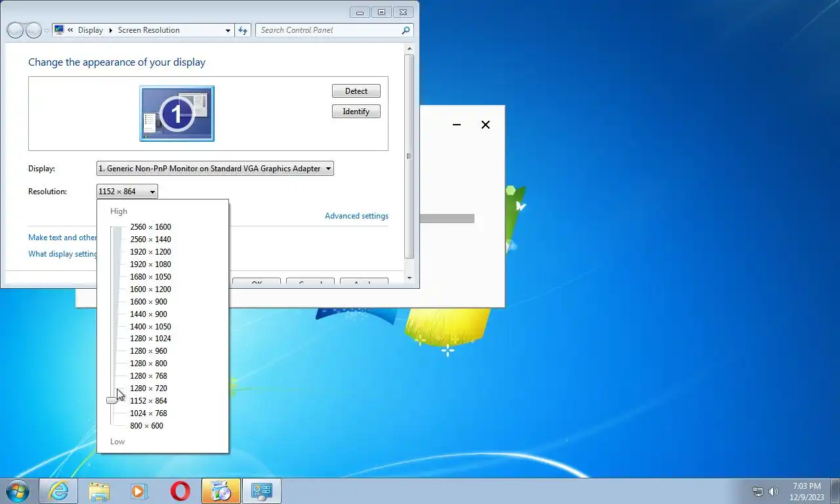
Task: Choose 1600 × 900 resolution
Action: pos(148,302)
